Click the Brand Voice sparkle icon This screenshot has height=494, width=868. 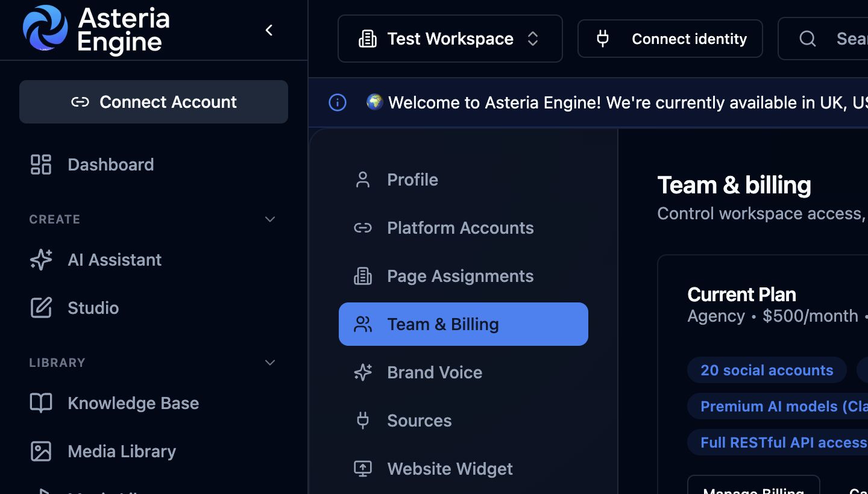pyautogui.click(x=363, y=372)
